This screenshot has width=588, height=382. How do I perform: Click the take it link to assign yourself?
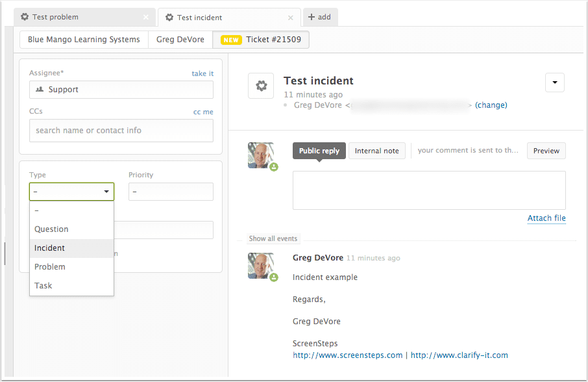pos(202,73)
